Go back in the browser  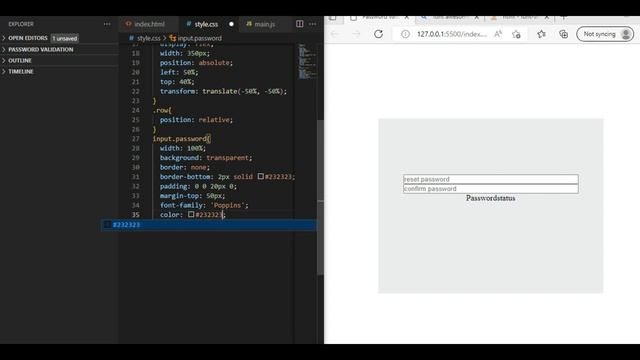pyautogui.click(x=335, y=34)
